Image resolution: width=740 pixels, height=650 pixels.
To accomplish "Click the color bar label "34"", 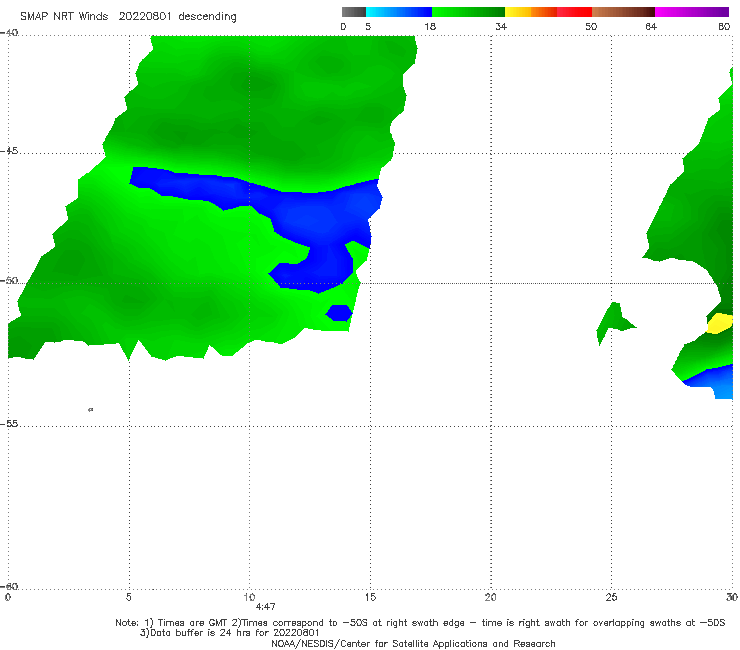I will (501, 27).
